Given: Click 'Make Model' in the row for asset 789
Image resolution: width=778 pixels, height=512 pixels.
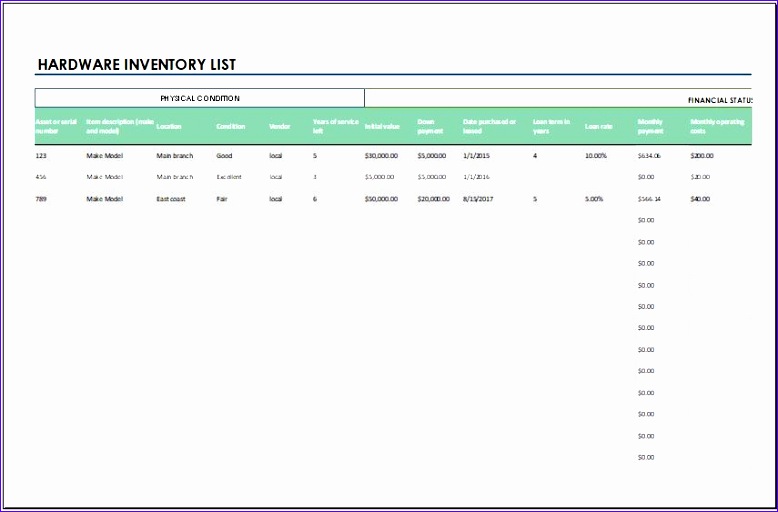Looking at the screenshot, I should 105,199.
